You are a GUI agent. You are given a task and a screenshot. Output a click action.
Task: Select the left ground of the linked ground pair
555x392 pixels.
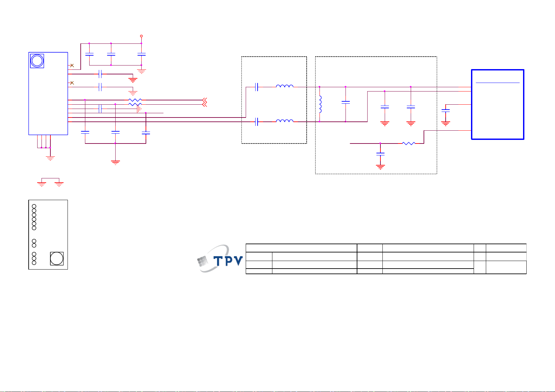tap(42, 184)
